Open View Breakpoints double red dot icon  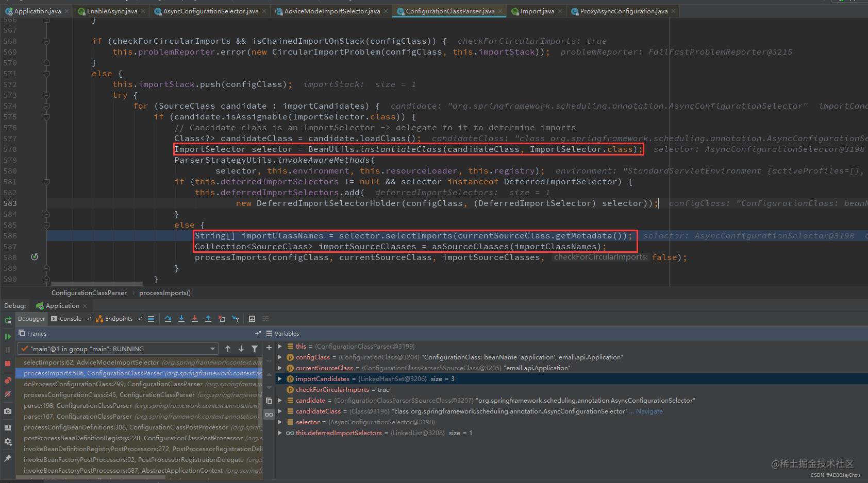(8, 381)
